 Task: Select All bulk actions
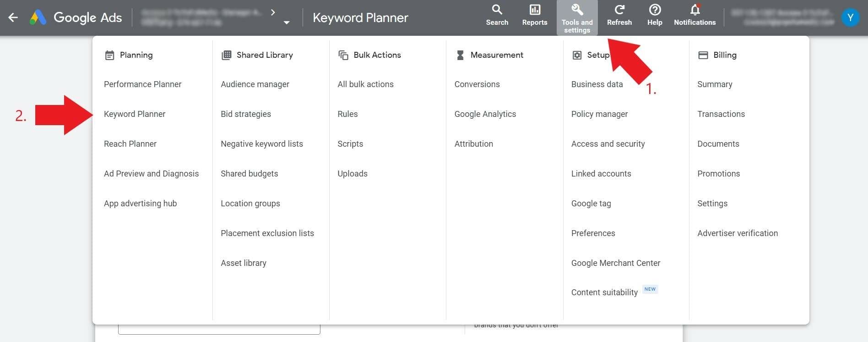point(365,84)
